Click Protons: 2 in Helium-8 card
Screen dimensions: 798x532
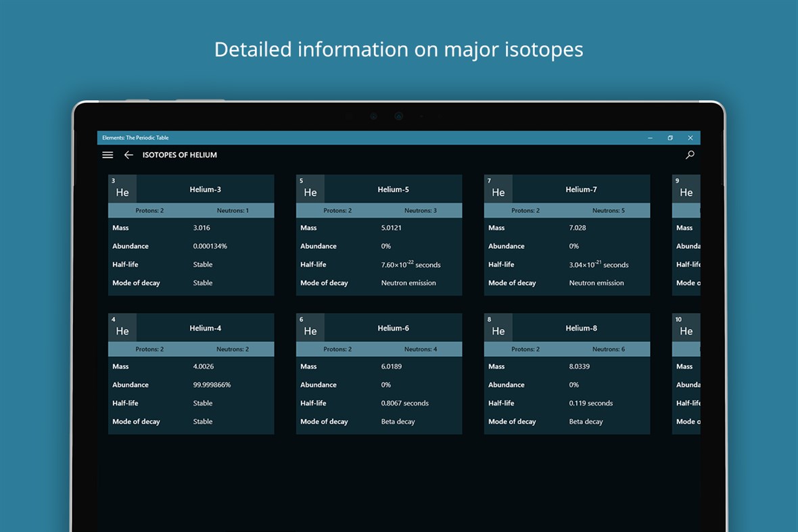pyautogui.click(x=525, y=349)
